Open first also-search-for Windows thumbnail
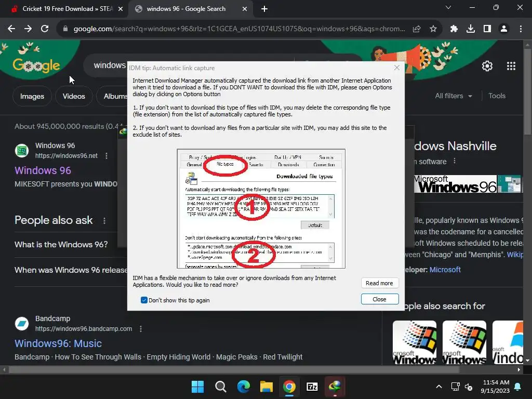Image resolution: width=532 pixels, height=399 pixels. pos(414,342)
